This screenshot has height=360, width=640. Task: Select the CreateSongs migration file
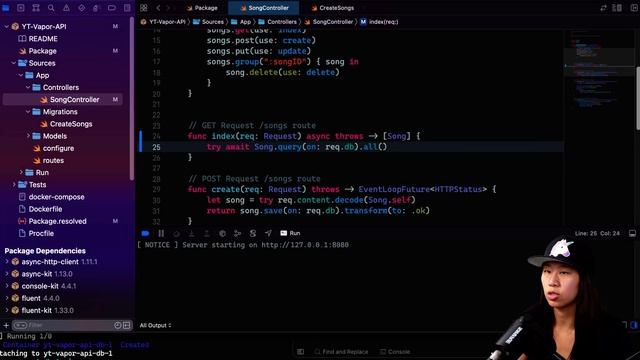click(66, 124)
